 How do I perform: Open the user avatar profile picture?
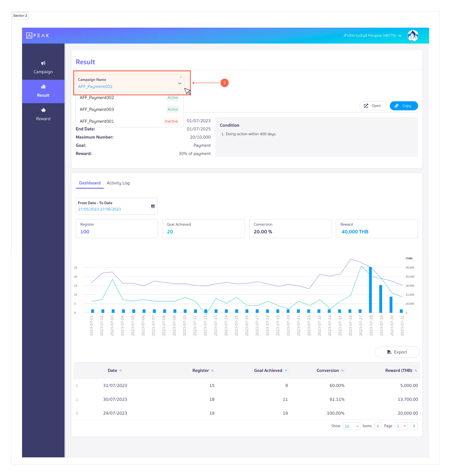[413, 35]
